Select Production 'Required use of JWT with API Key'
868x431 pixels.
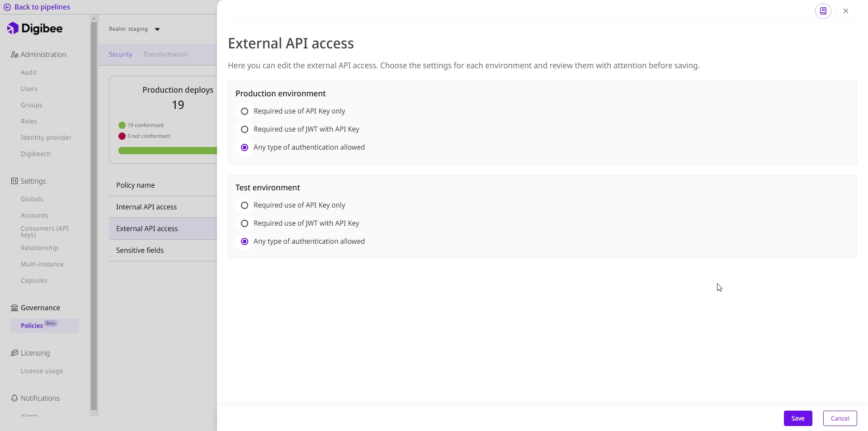pyautogui.click(x=245, y=129)
